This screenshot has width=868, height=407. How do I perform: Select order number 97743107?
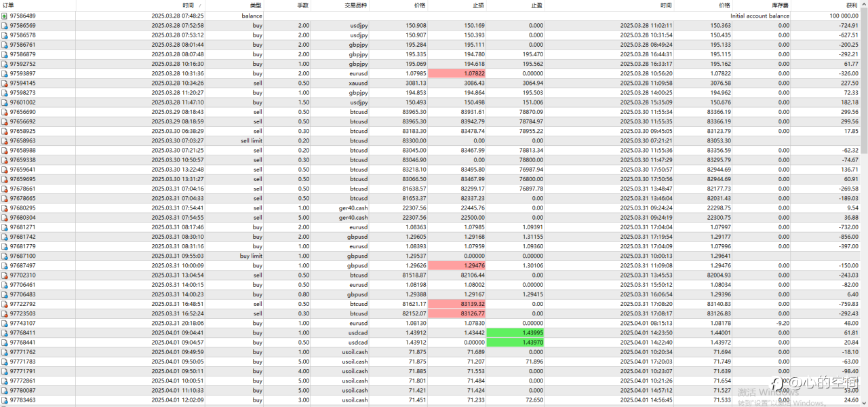coord(23,324)
